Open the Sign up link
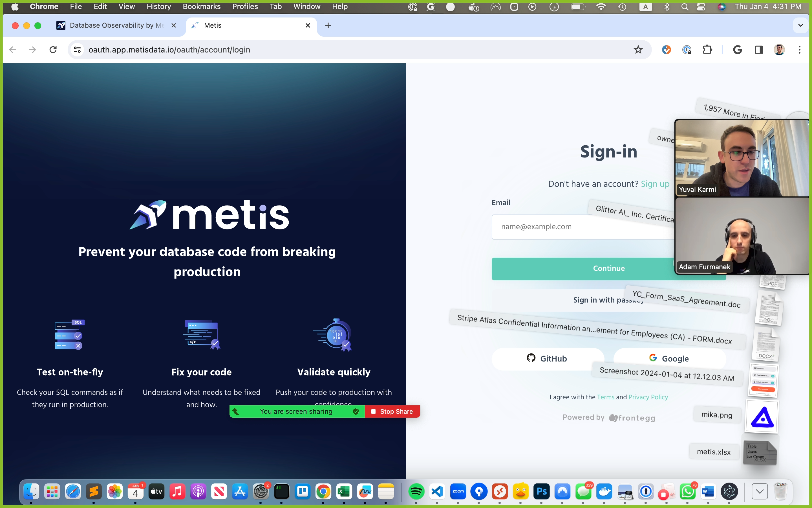Screen dimensions: 812x508 click(655, 184)
